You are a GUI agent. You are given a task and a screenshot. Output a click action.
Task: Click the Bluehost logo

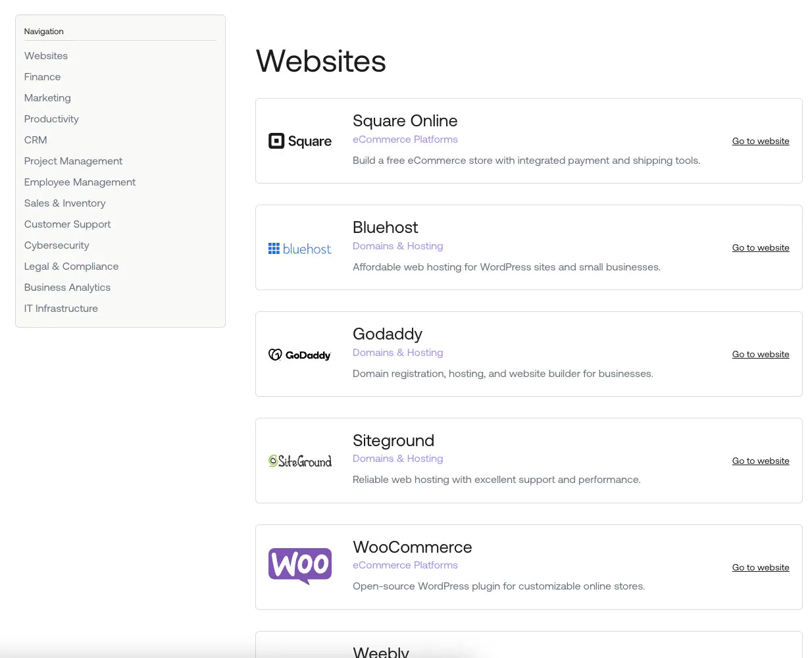pyautogui.click(x=300, y=249)
